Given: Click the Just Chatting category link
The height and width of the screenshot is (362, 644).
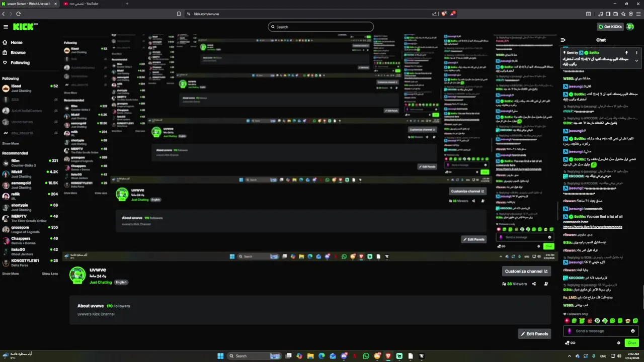Looking at the screenshot, I should [x=101, y=282].
